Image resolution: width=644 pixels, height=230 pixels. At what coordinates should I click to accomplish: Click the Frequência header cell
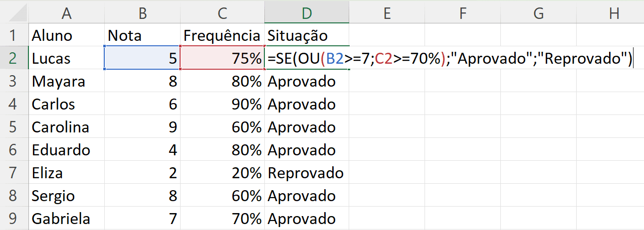pyautogui.click(x=222, y=35)
